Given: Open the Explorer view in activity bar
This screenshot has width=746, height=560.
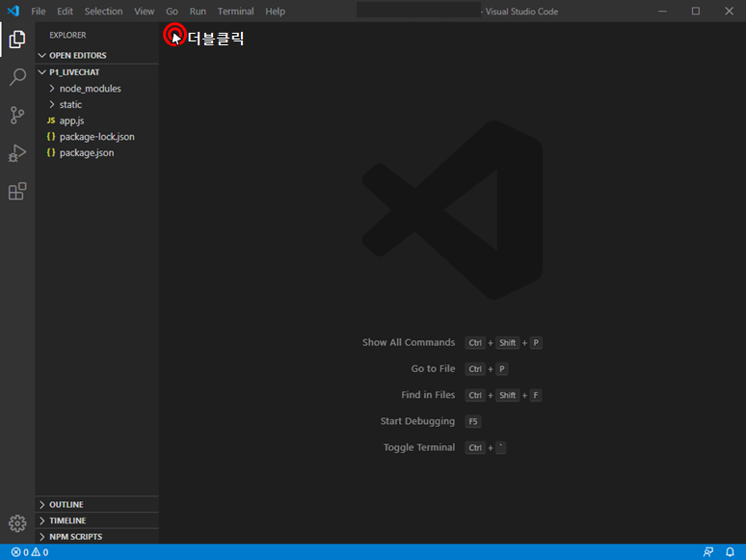Looking at the screenshot, I should (x=17, y=39).
